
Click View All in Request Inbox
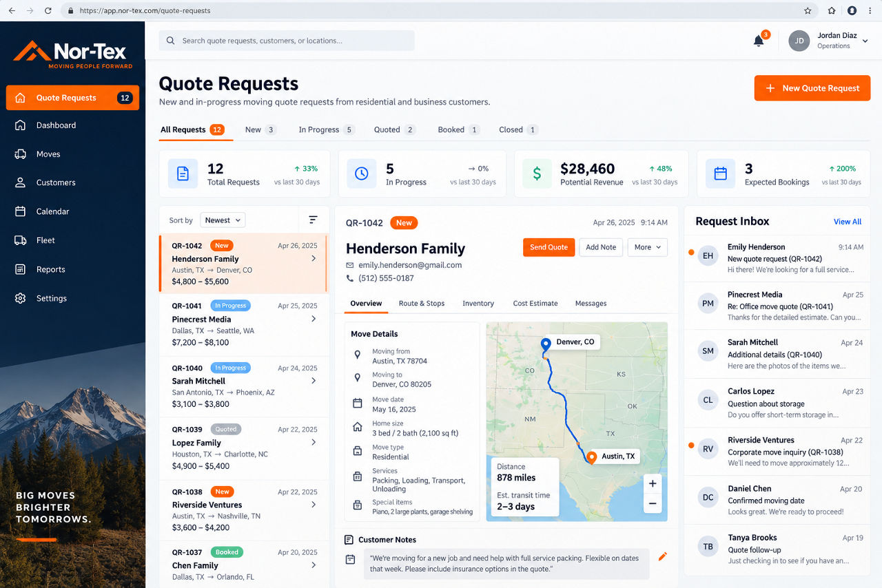coord(848,222)
